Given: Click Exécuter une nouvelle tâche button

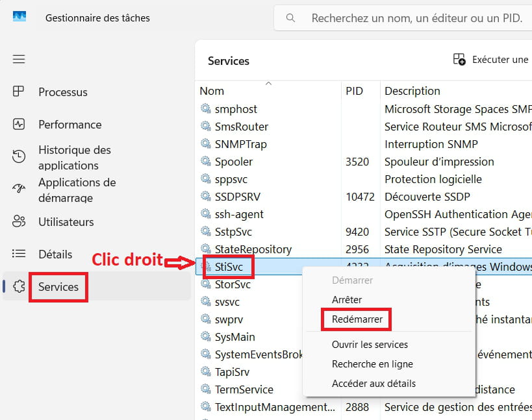Looking at the screenshot, I should tap(492, 60).
